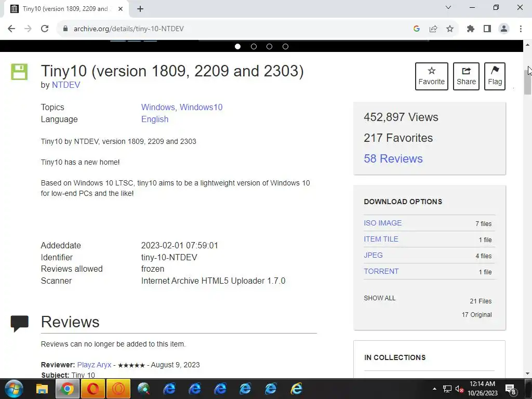The image size is (532, 399).
Task: Open reviewer Playz Aryx profile
Action: pos(95,365)
